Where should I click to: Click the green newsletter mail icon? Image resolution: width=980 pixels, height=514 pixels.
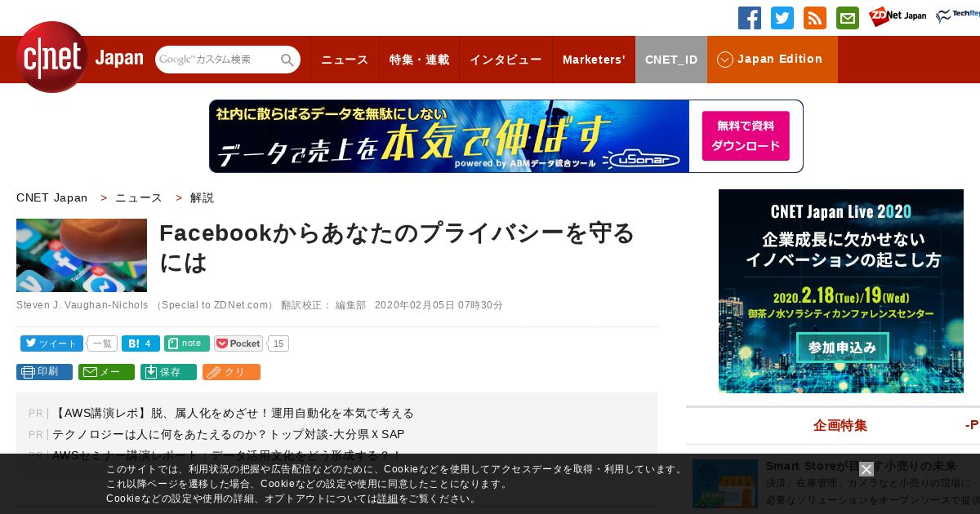pyautogui.click(x=848, y=18)
